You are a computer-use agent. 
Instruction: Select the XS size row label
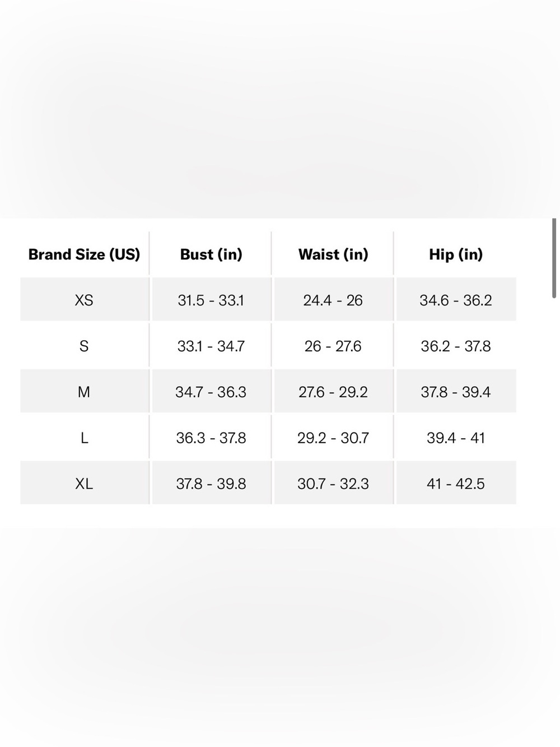point(84,300)
